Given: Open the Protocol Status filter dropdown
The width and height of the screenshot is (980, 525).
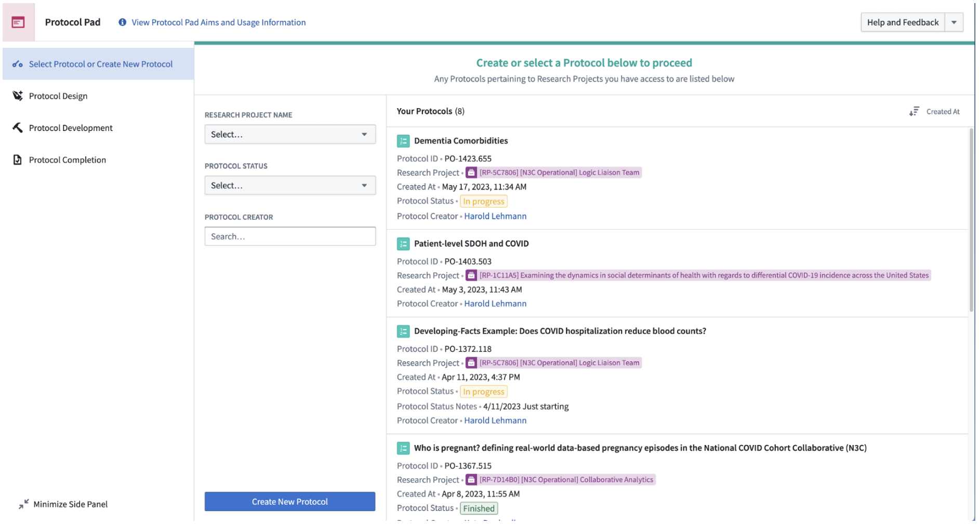Looking at the screenshot, I should (x=289, y=186).
